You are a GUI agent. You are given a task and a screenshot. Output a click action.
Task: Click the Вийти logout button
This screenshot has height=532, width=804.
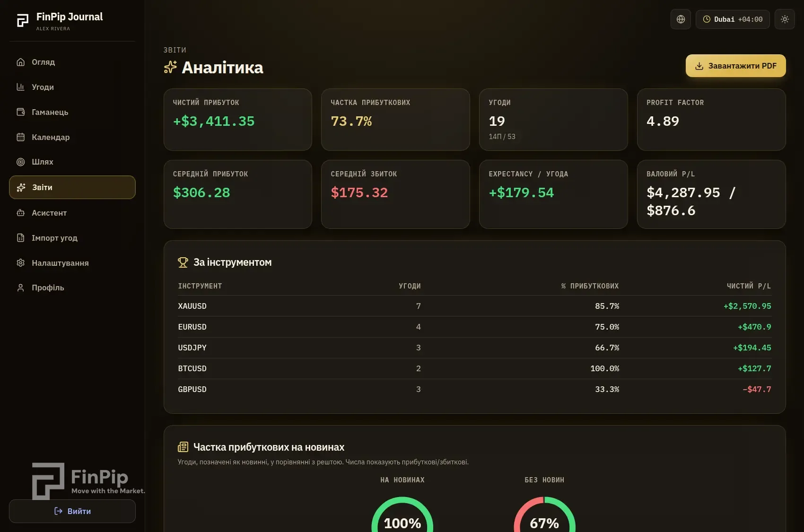pyautogui.click(x=72, y=511)
